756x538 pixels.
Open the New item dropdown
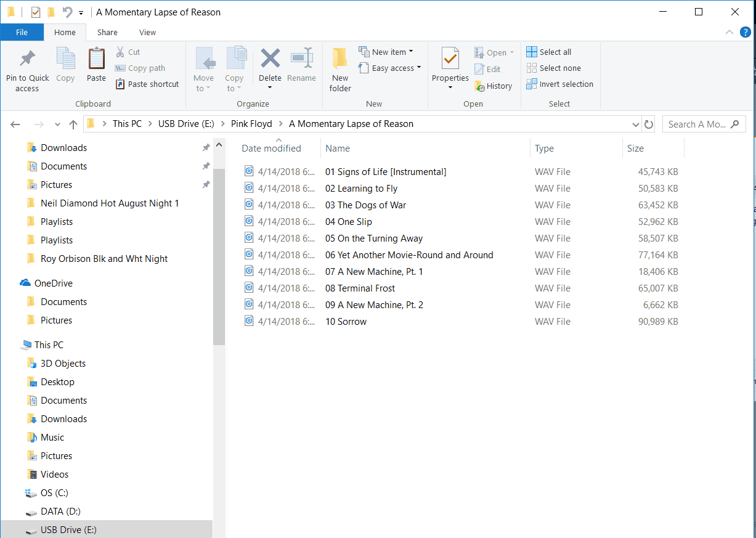point(385,52)
